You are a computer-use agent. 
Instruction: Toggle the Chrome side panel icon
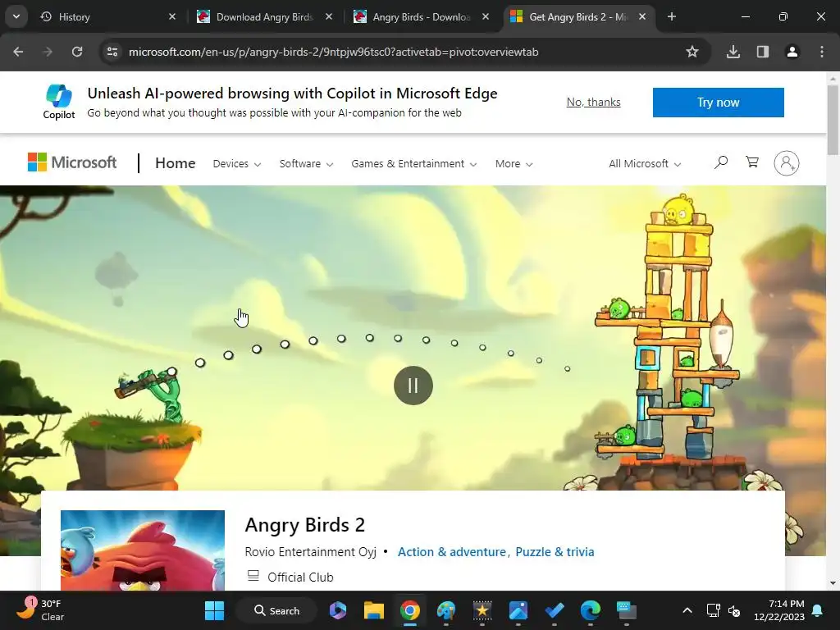tap(763, 52)
